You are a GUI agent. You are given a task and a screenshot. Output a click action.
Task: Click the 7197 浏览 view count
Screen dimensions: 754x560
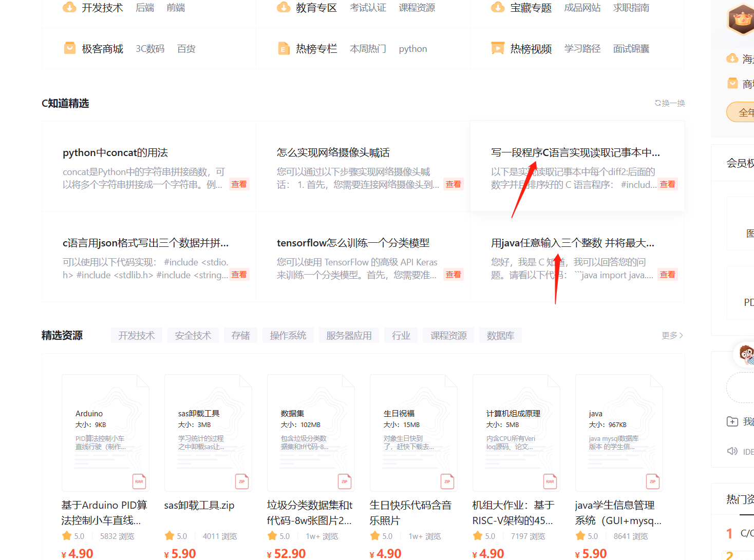coord(528,536)
